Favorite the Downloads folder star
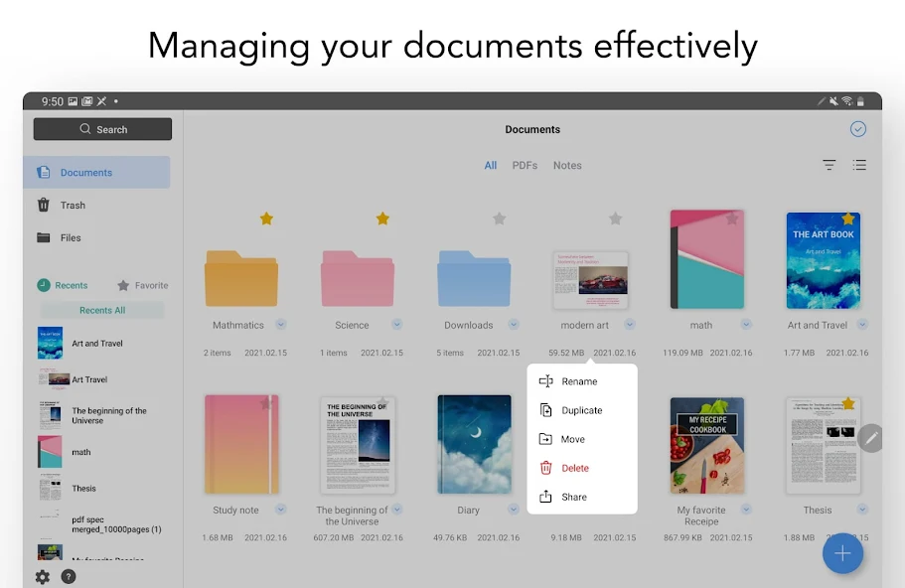The image size is (905, 588). pos(500,219)
